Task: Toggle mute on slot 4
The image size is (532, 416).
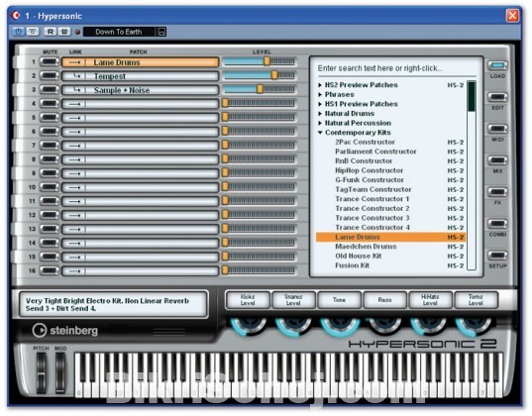Action: pos(50,104)
